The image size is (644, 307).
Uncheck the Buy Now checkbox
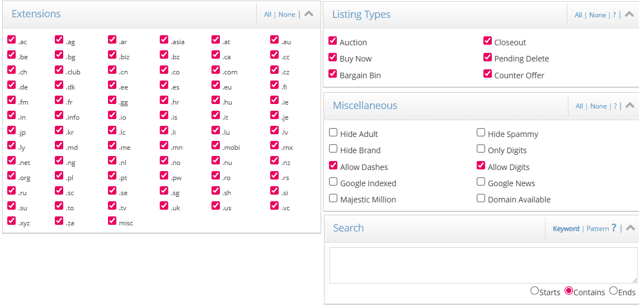click(x=333, y=57)
